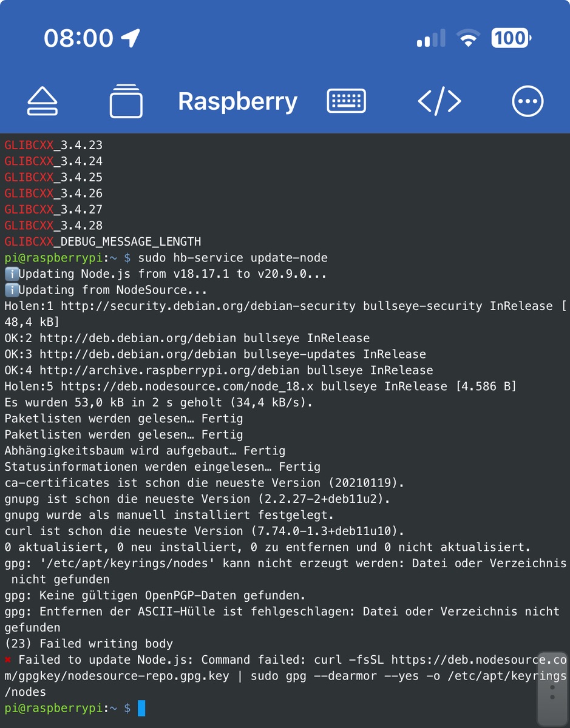Open the code snippets icon
Viewport: 570px width, 728px height.
[x=439, y=101]
